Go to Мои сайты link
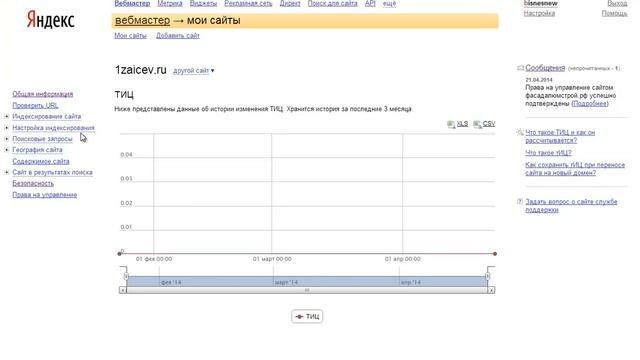 [130, 36]
